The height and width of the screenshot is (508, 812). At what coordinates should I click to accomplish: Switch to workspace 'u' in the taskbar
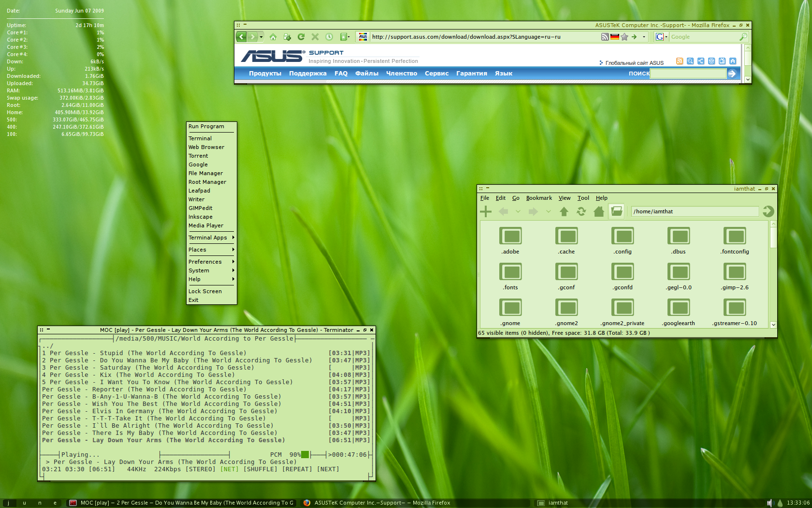coord(24,503)
